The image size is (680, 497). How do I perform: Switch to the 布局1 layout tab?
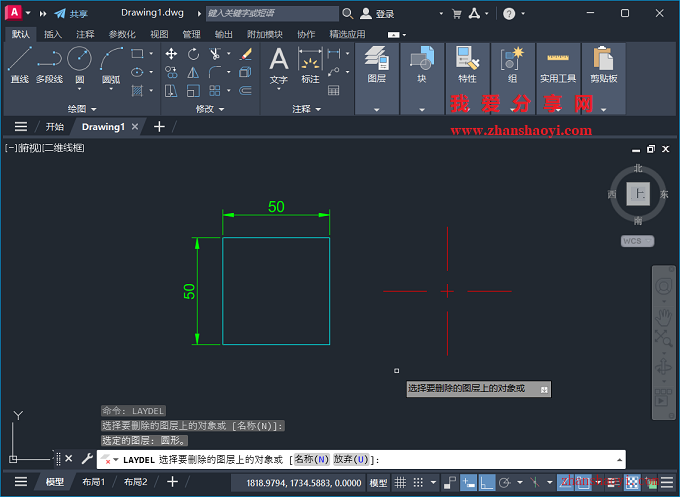[x=93, y=483]
